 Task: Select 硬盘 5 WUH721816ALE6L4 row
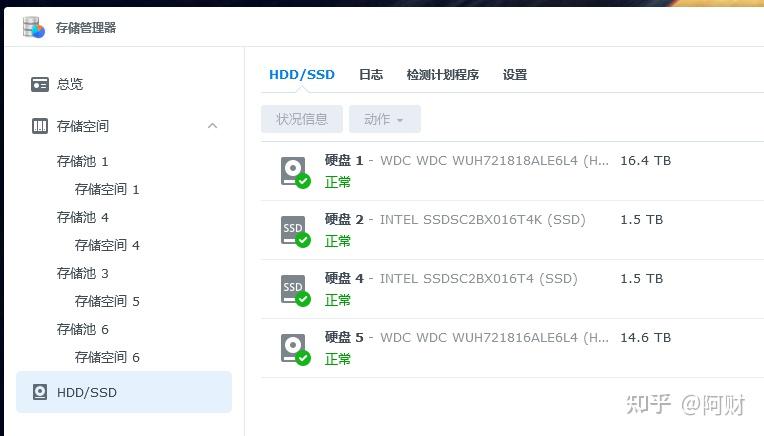513,348
